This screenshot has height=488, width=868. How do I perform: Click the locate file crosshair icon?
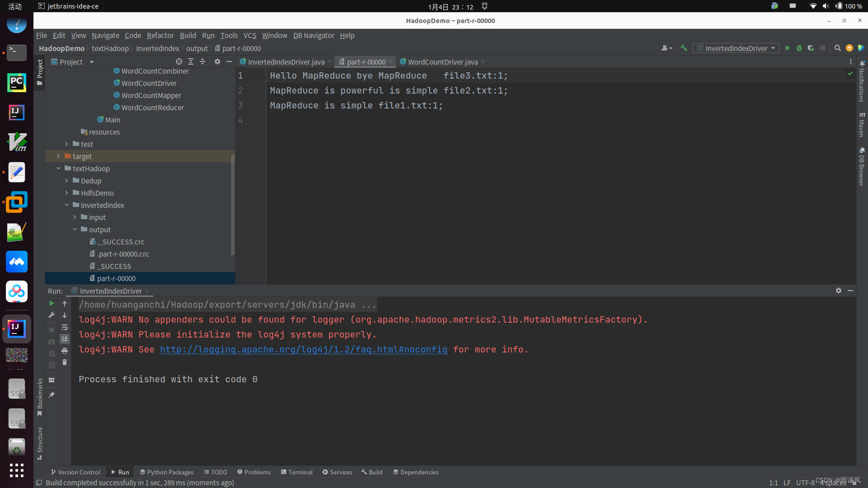tap(179, 61)
